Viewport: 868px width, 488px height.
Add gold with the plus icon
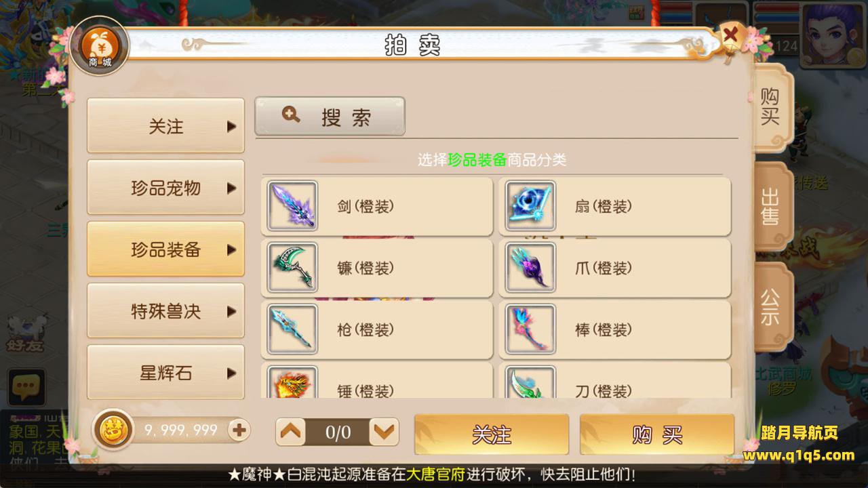239,430
